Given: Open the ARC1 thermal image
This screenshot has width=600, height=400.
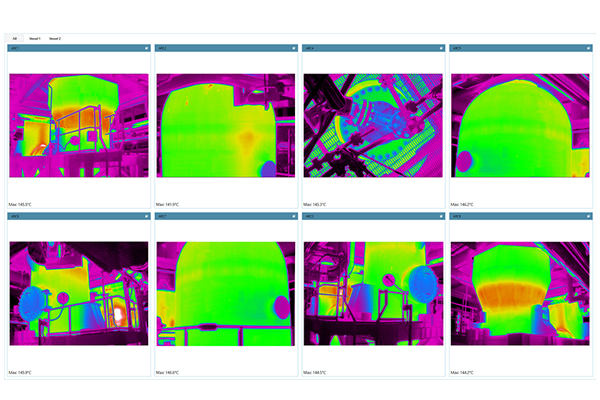Looking at the screenshot, I should click(79, 126).
